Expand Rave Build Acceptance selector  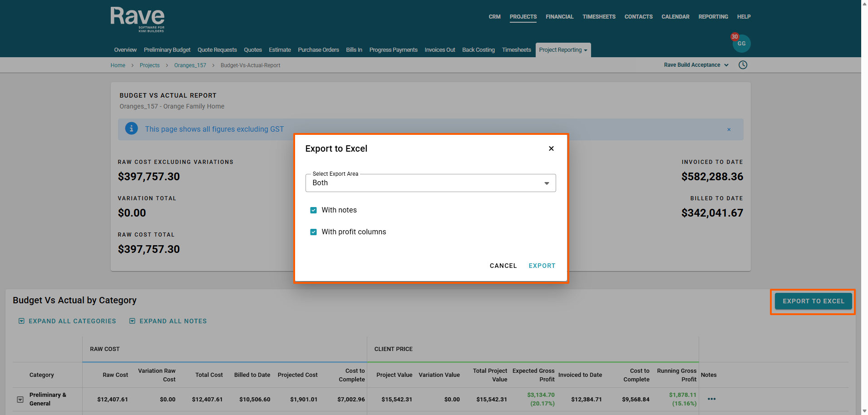coord(695,65)
